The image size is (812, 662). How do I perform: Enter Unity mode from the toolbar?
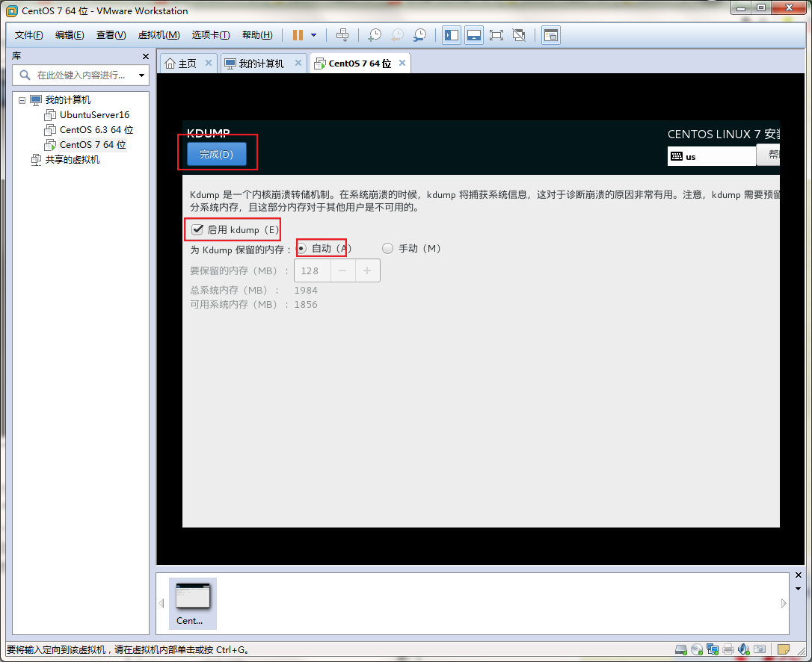(x=519, y=35)
